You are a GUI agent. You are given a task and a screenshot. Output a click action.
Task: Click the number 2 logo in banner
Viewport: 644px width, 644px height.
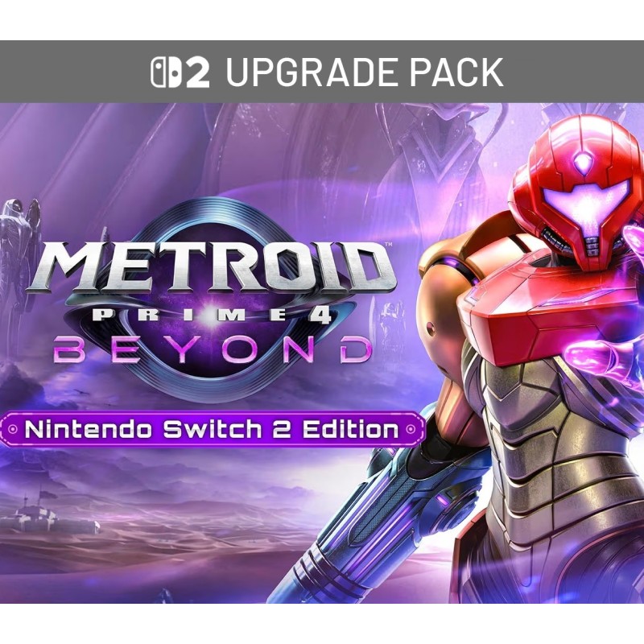point(197,72)
